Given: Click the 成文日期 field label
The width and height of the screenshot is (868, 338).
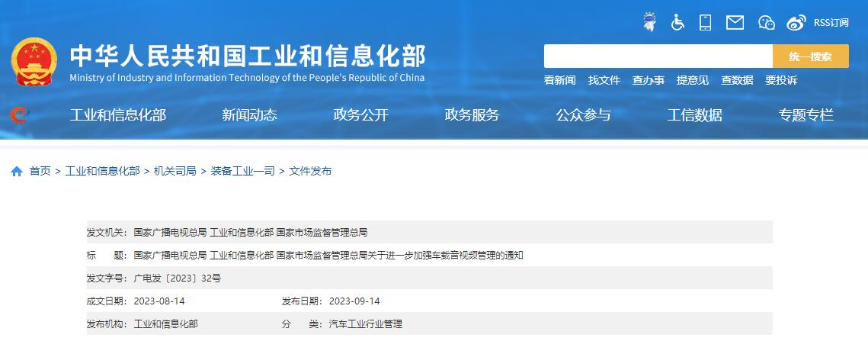Looking at the screenshot, I should [107, 301].
